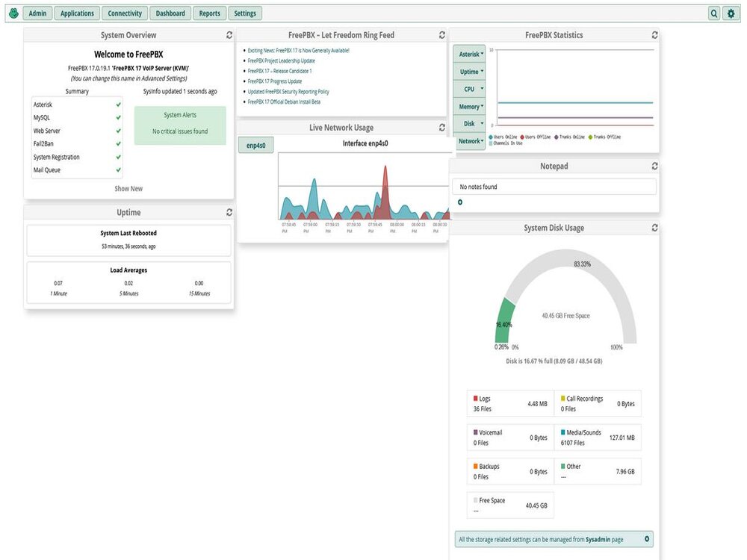This screenshot has height=560, width=747.
Task: Click the red Logs color swatch
Action: (475, 398)
